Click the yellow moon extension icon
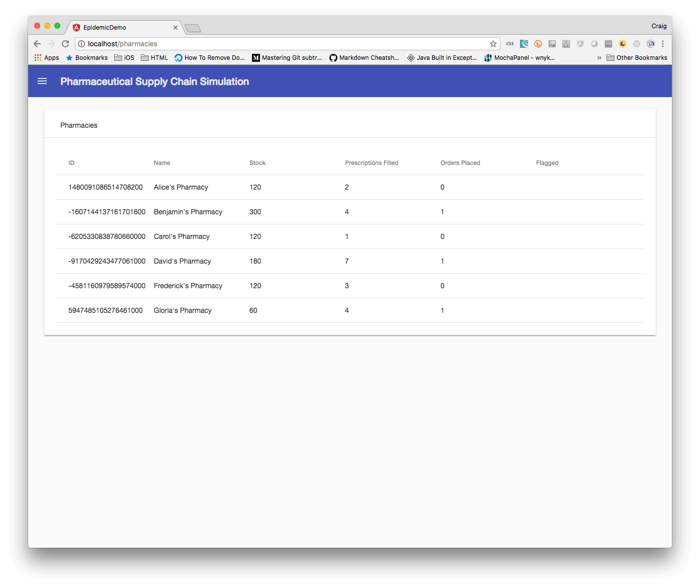The image size is (700, 588). tap(623, 44)
